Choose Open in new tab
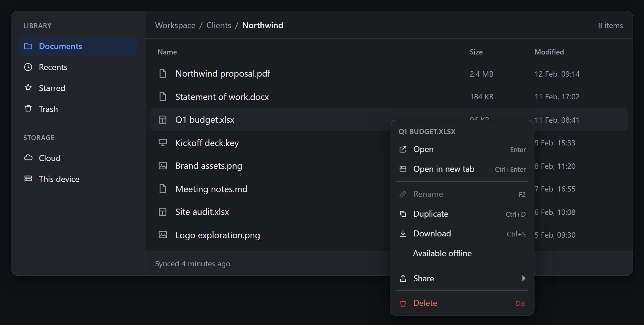This screenshot has width=644, height=325. 462,169
